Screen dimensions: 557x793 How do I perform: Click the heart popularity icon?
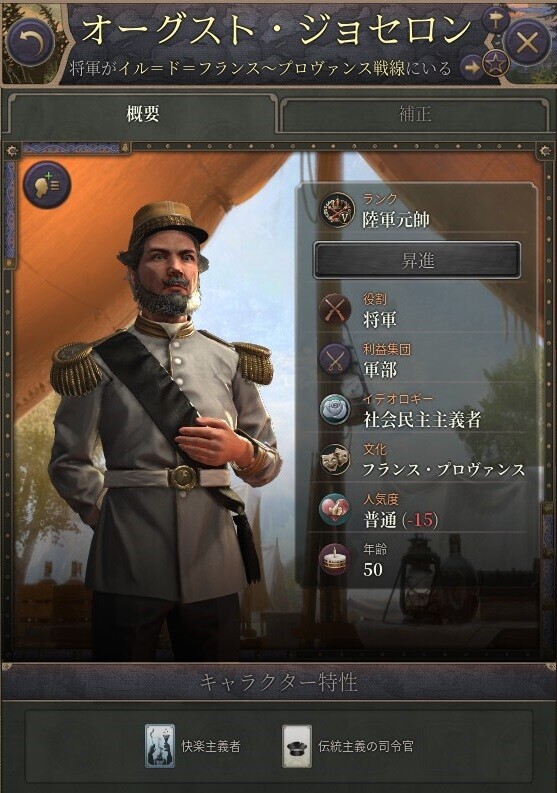pyautogui.click(x=335, y=509)
